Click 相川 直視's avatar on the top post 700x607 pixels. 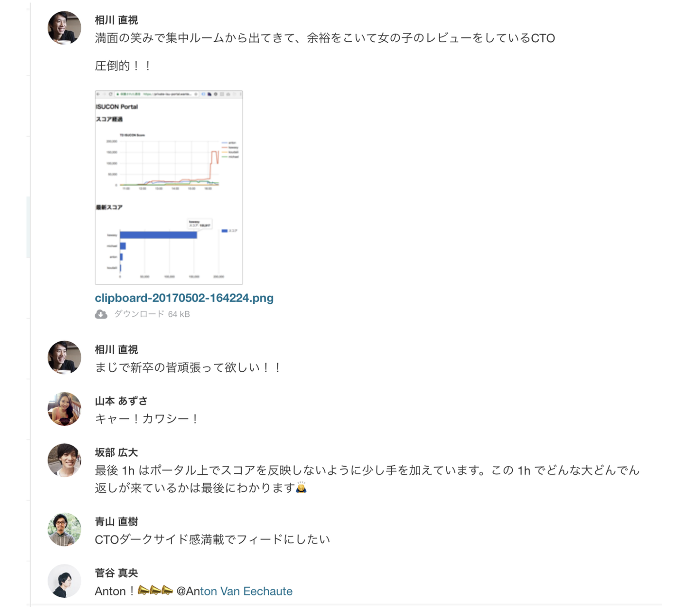(64, 28)
